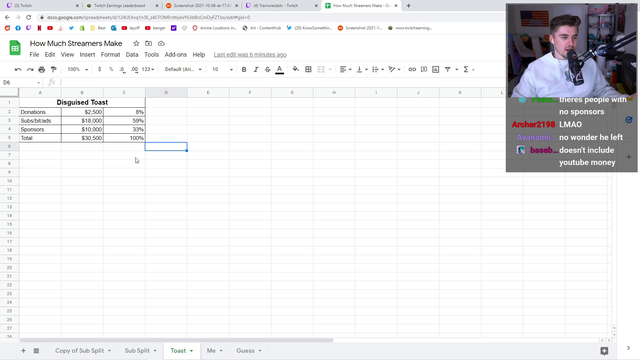Click the Undo icon in toolbar
Viewport: 640px width, 360px height.
[18, 69]
